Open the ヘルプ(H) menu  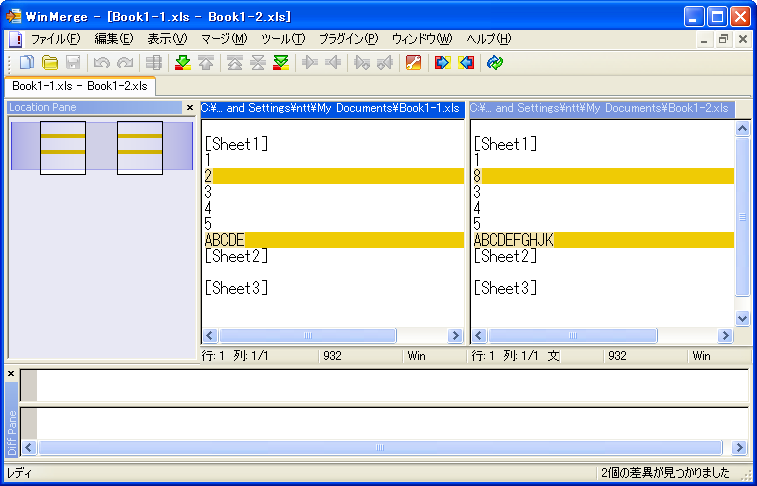(x=489, y=39)
